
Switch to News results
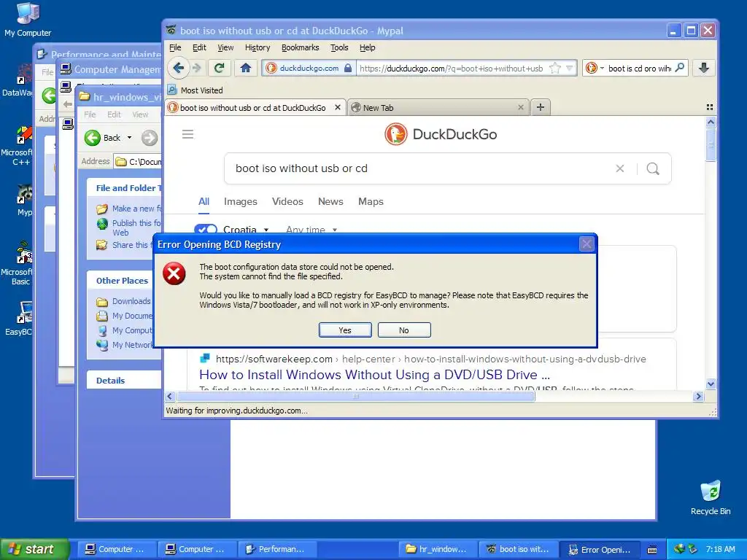[x=330, y=201]
